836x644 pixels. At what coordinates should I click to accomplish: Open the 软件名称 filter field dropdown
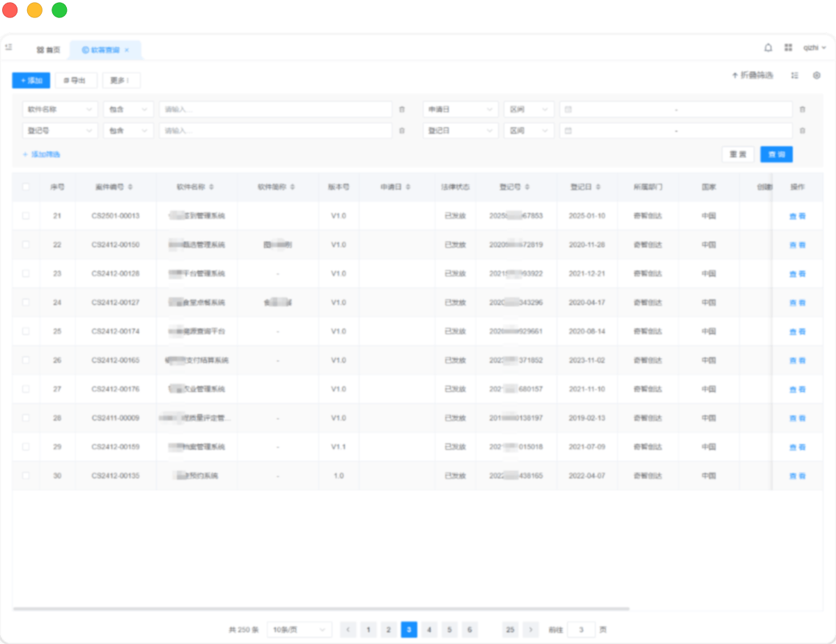coord(60,109)
